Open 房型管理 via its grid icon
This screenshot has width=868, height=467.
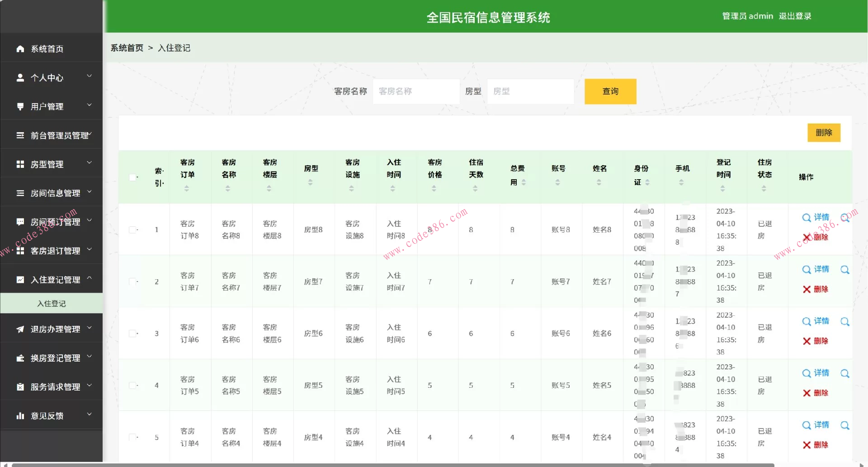[20, 164]
